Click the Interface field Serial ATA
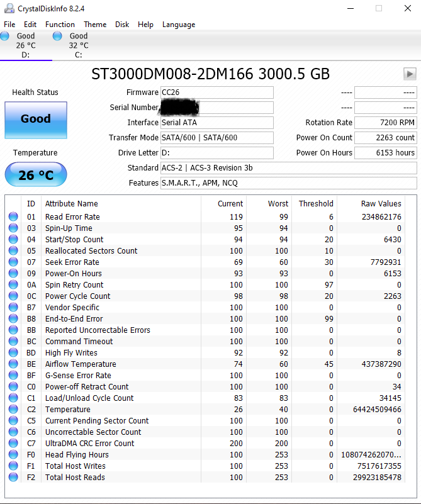 217,123
